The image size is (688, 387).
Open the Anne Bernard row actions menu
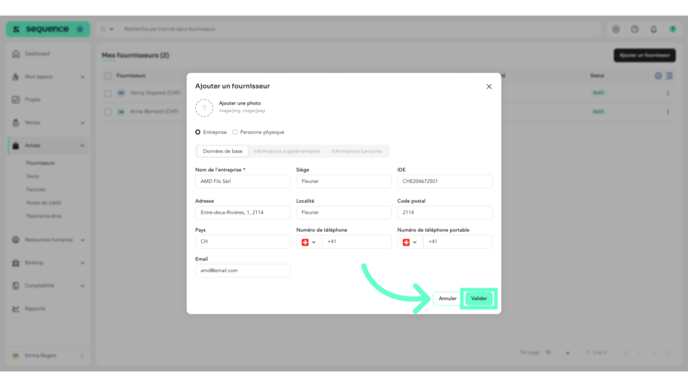click(668, 112)
